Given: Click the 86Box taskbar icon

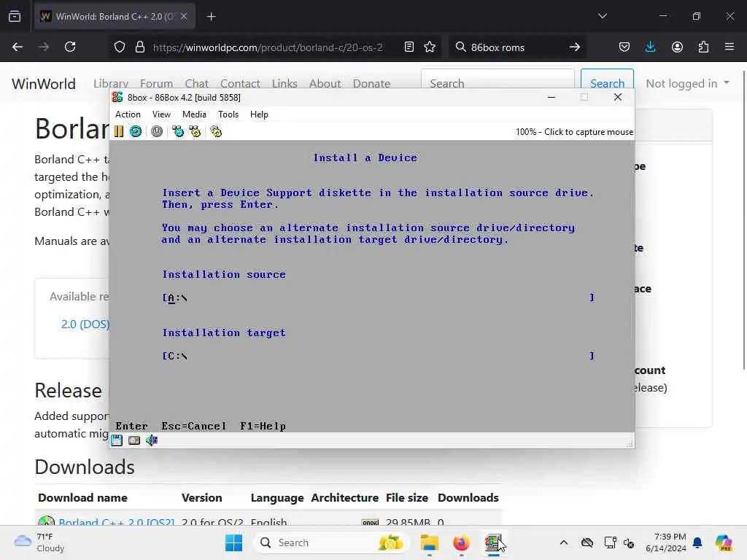Looking at the screenshot, I should pyautogui.click(x=493, y=542).
